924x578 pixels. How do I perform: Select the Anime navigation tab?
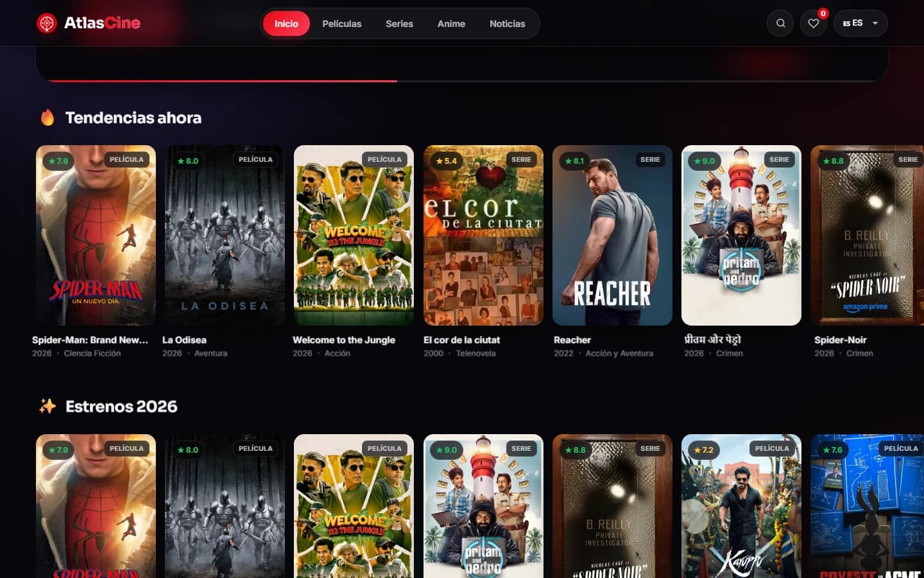(451, 24)
